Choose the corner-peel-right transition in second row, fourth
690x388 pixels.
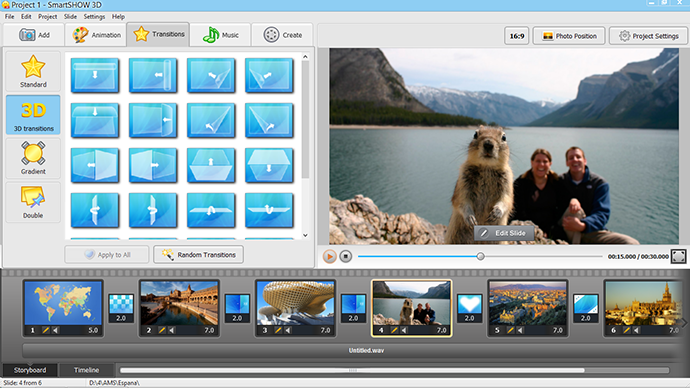[x=269, y=120]
